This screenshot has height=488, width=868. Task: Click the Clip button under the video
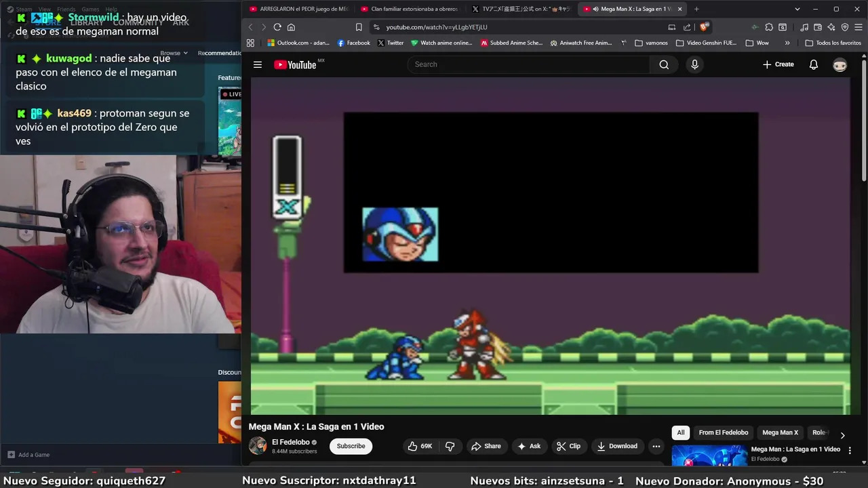[x=568, y=446]
